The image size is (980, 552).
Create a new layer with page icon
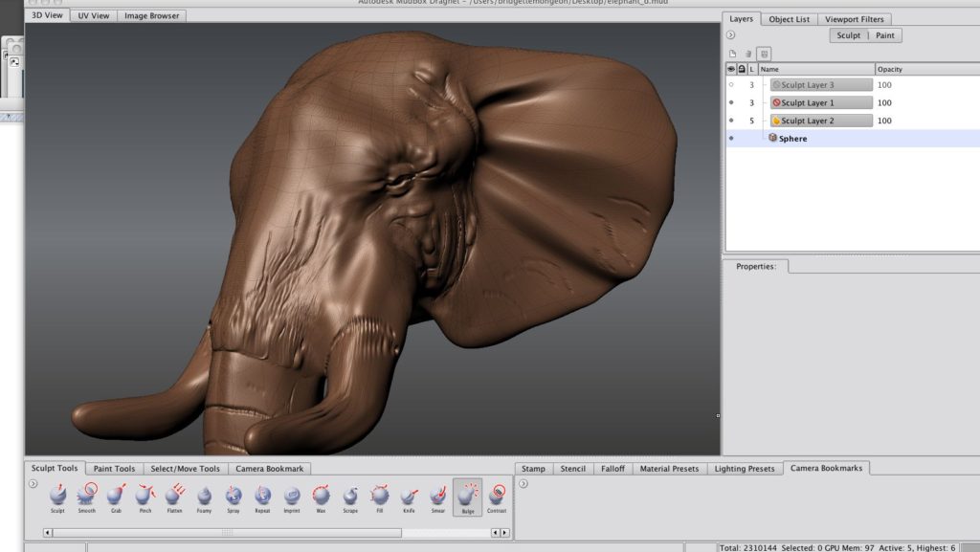(x=732, y=54)
